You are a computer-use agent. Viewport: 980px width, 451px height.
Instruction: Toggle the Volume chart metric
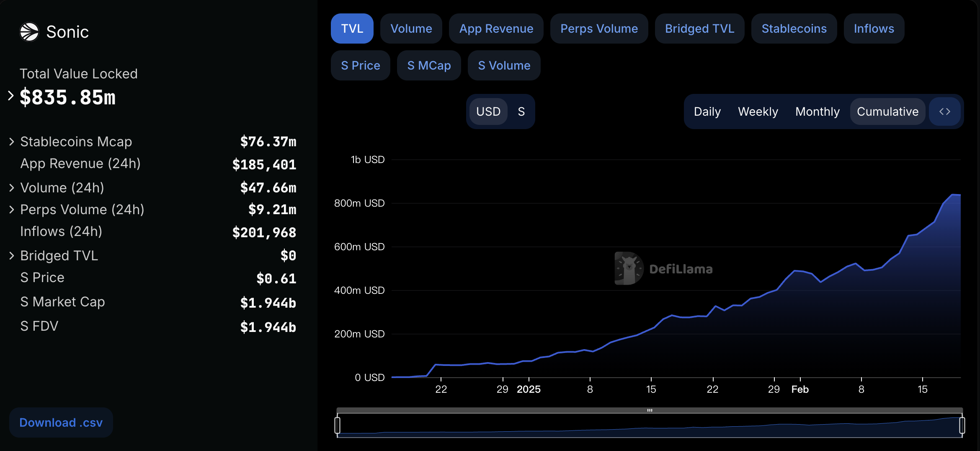pos(411,29)
